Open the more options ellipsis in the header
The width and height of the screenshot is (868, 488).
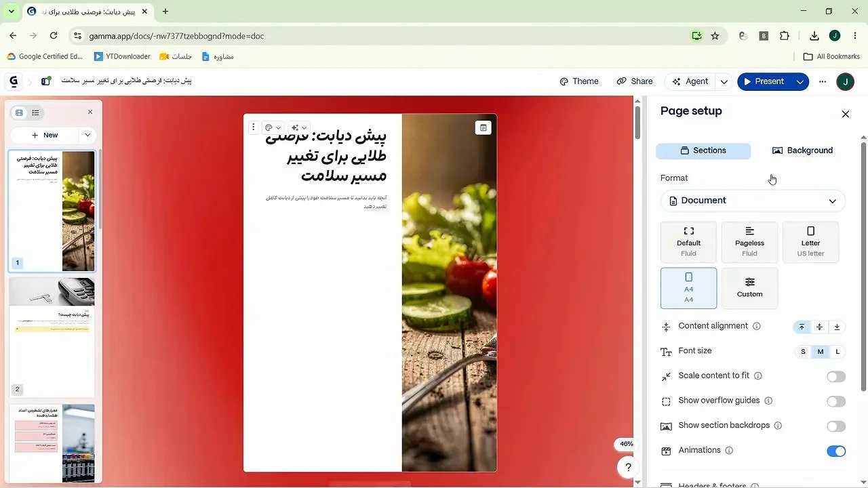pyautogui.click(x=823, y=81)
